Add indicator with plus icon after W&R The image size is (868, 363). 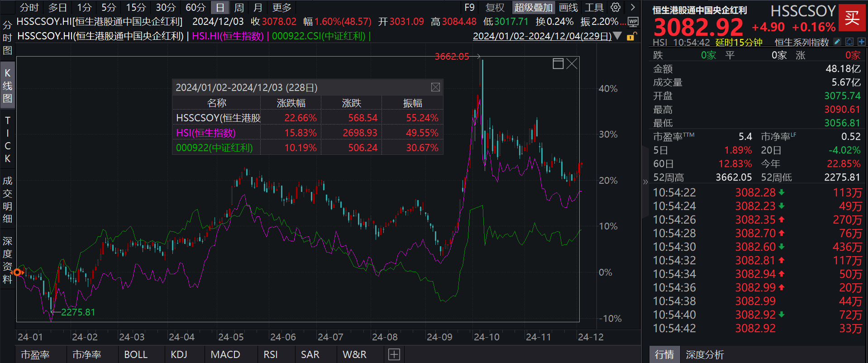coord(394,354)
